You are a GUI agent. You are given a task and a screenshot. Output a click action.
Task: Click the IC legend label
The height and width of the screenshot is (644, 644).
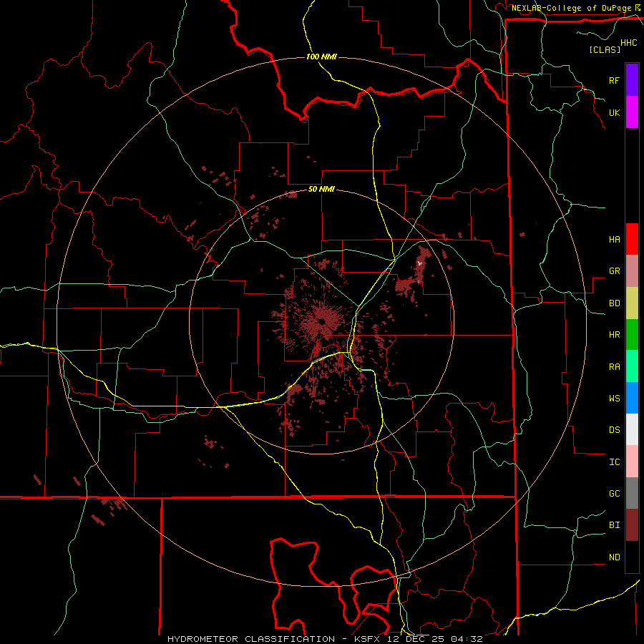[614, 462]
